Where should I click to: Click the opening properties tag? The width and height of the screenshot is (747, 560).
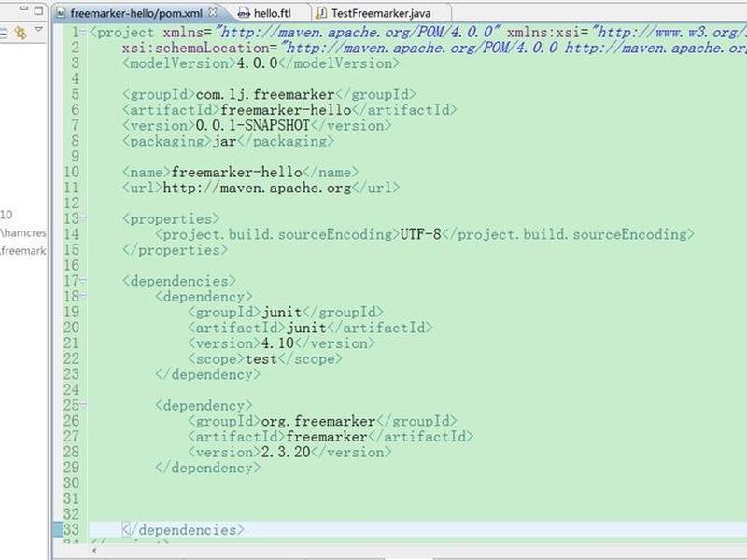click(172, 219)
